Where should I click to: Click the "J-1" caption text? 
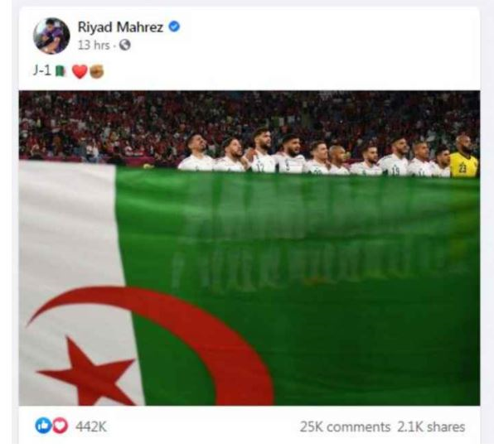coord(42,71)
